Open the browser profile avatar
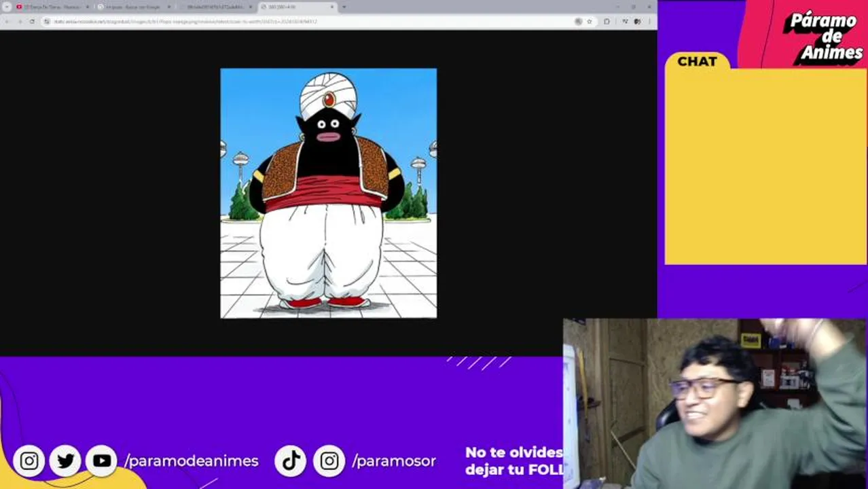The height and width of the screenshot is (489, 868). tap(637, 21)
